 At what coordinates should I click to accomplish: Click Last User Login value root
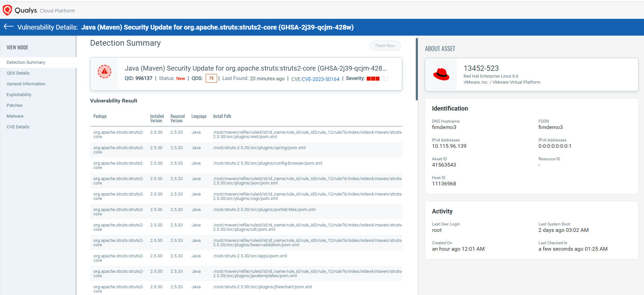pyautogui.click(x=437, y=230)
